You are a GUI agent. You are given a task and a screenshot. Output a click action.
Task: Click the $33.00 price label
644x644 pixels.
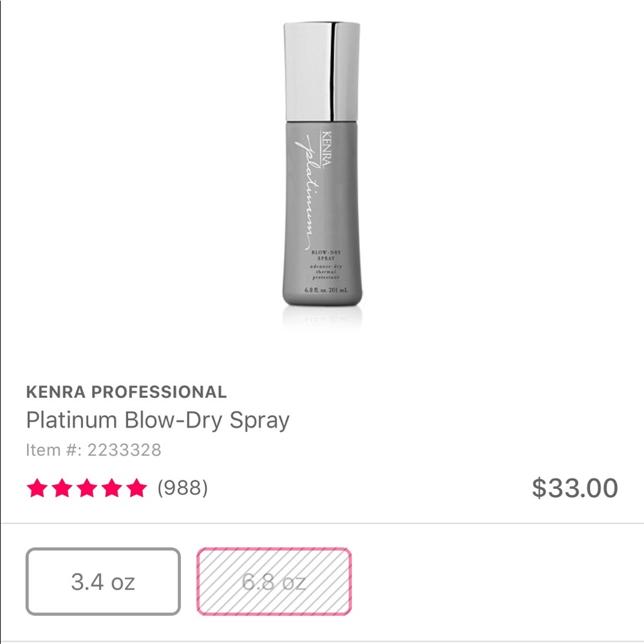(x=576, y=488)
